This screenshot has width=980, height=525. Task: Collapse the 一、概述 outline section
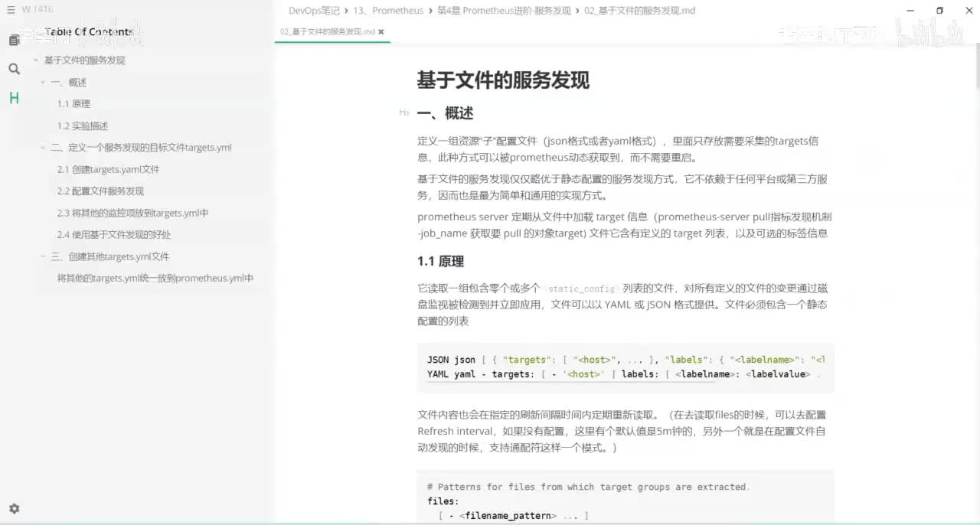[x=43, y=83]
